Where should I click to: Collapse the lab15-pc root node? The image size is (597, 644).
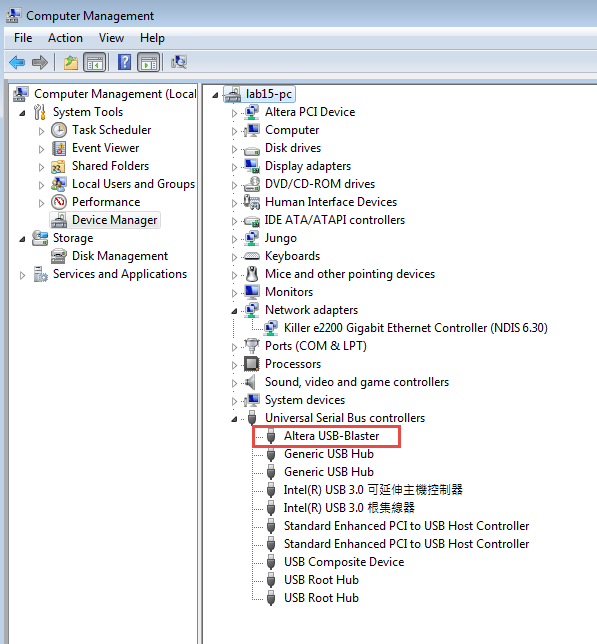(215, 95)
